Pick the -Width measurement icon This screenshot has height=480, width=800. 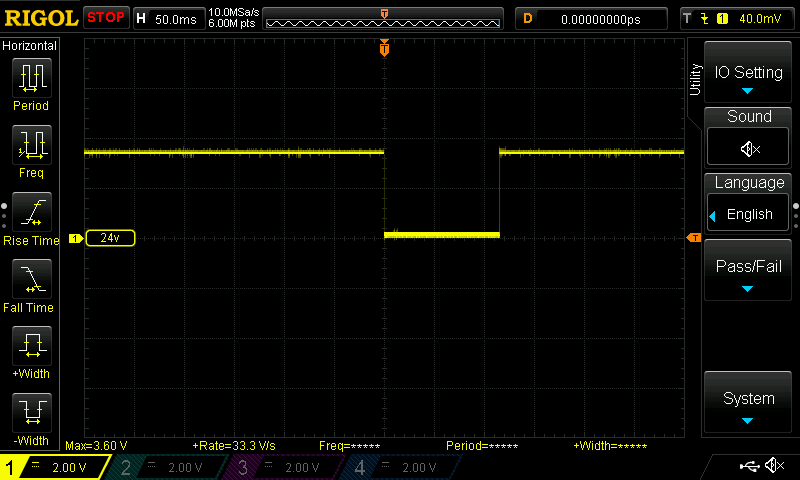coord(31,411)
